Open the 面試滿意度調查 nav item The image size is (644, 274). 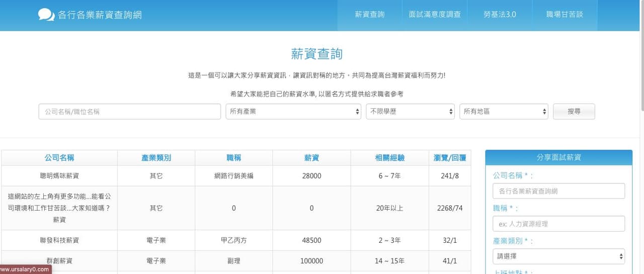click(x=435, y=15)
